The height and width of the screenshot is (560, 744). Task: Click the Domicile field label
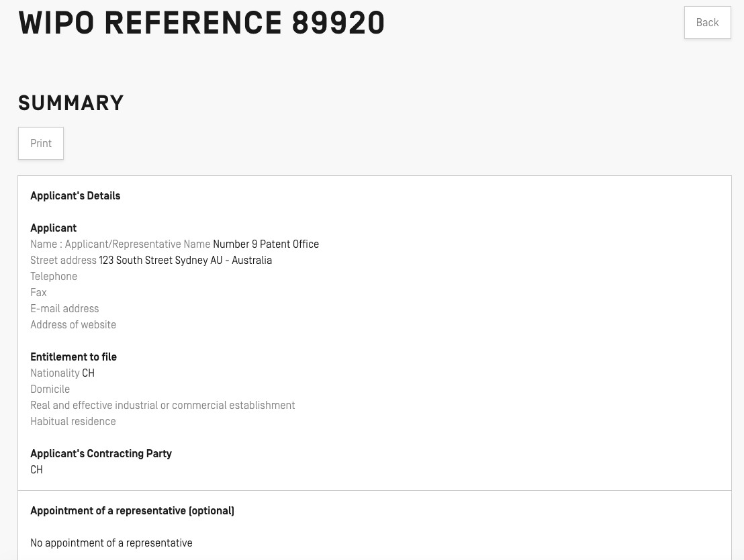[50, 389]
